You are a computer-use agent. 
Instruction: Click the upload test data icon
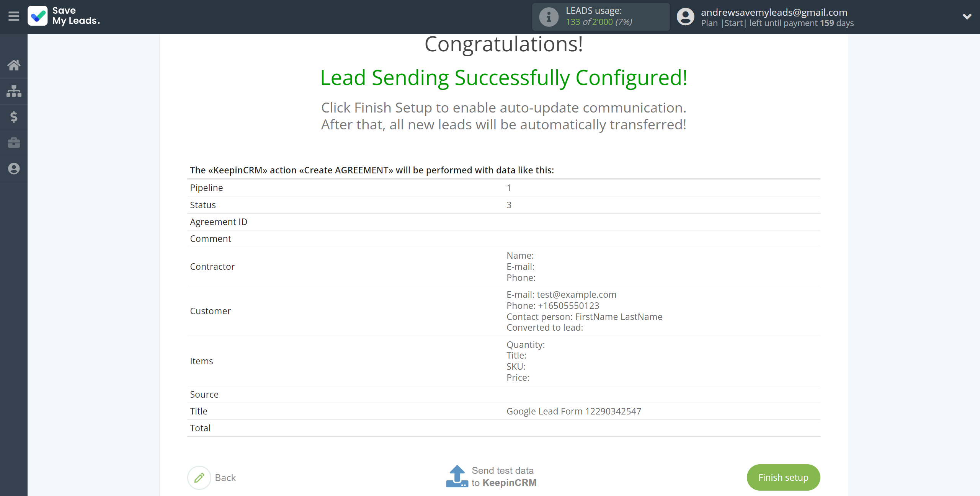[457, 476]
